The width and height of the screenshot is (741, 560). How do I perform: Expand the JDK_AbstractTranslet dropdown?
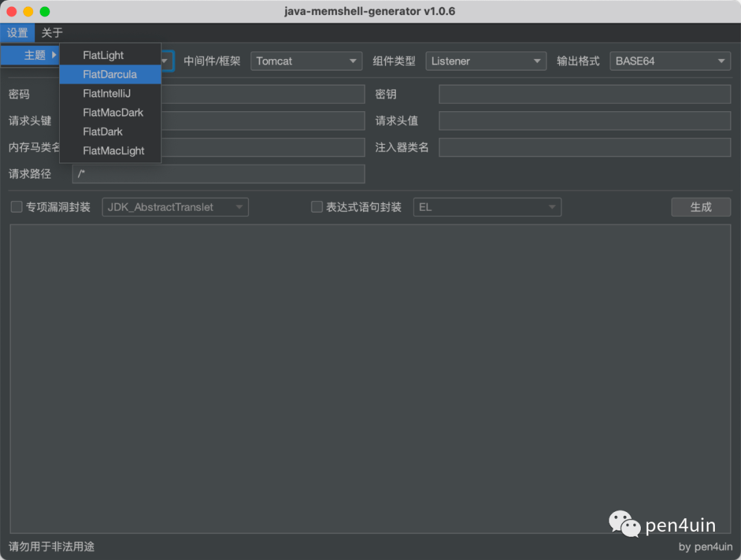[x=176, y=207]
